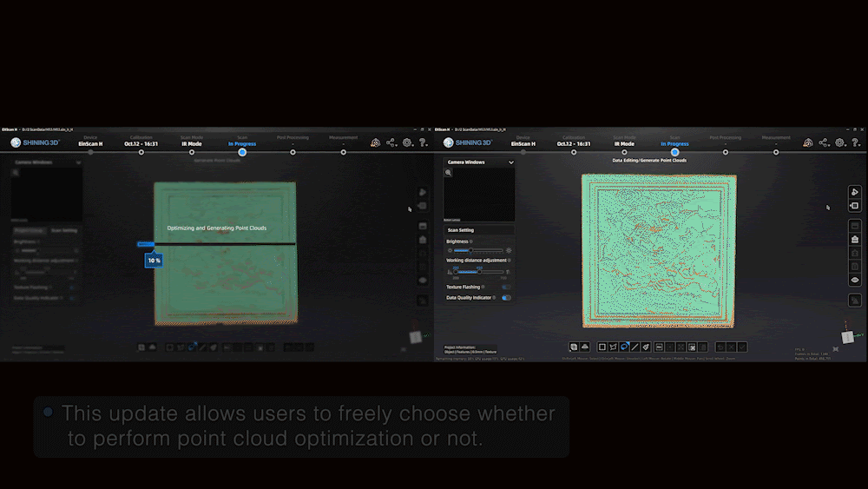Open the settings gear dropdown in right window
868x489 pixels.
pos(840,142)
